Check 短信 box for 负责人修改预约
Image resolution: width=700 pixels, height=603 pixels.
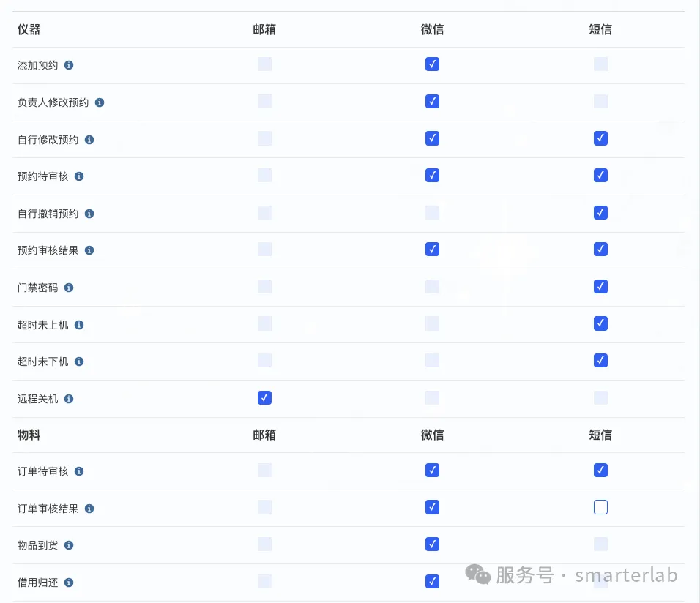tap(600, 101)
